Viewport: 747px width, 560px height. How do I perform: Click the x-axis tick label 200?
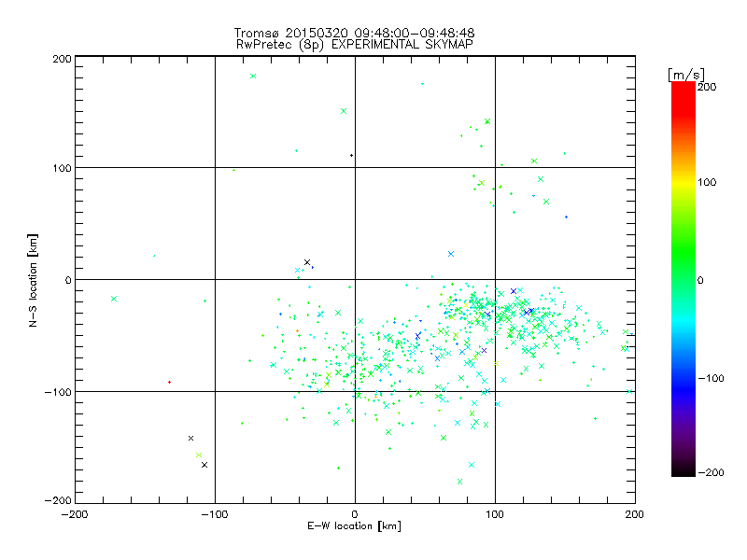pos(635,515)
